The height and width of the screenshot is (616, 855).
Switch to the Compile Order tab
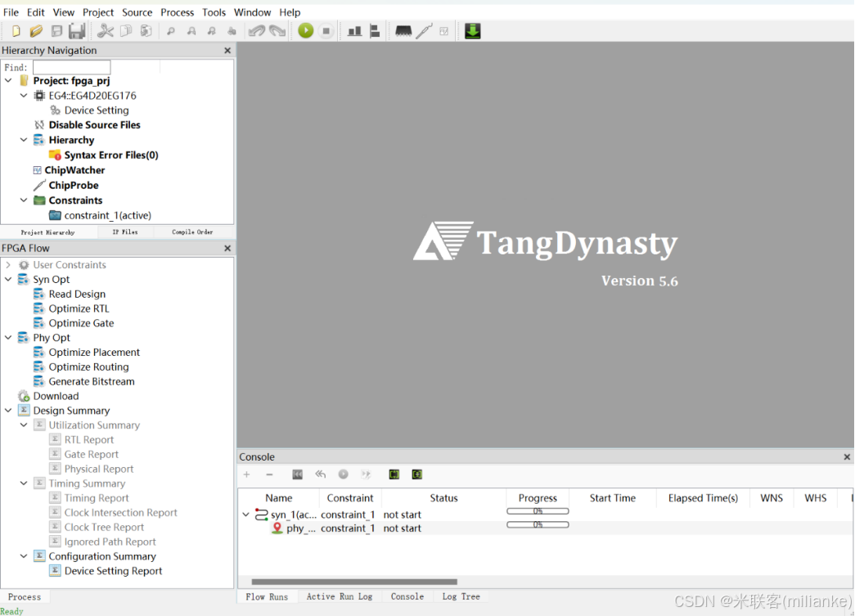[192, 232]
